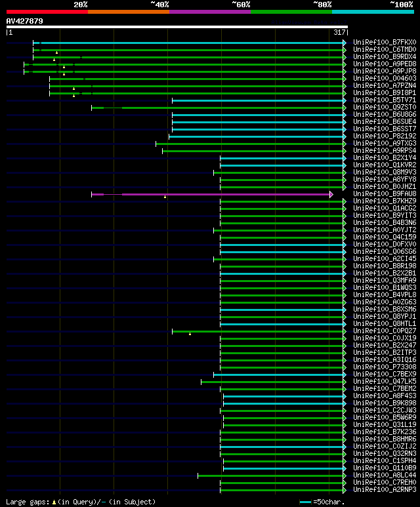The height and width of the screenshot is (507, 420).
Task: Click the cyan ~100% legend segment
Action: [x=373, y=12]
